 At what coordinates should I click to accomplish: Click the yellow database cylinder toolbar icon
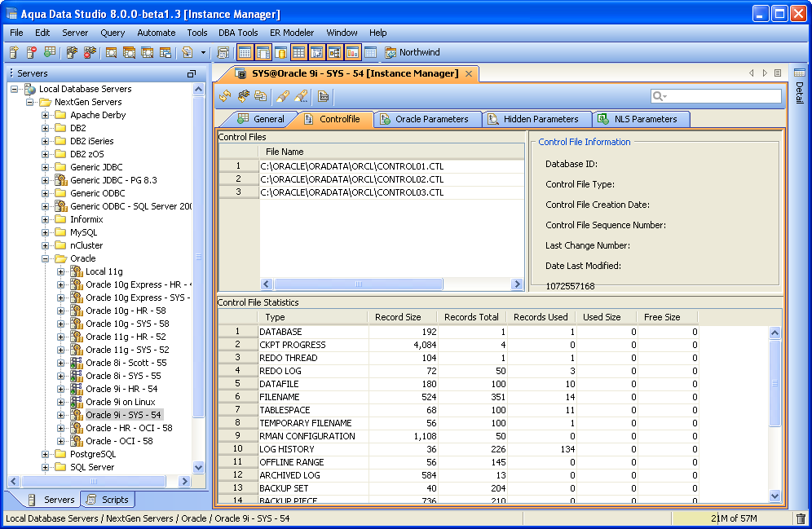click(x=280, y=53)
